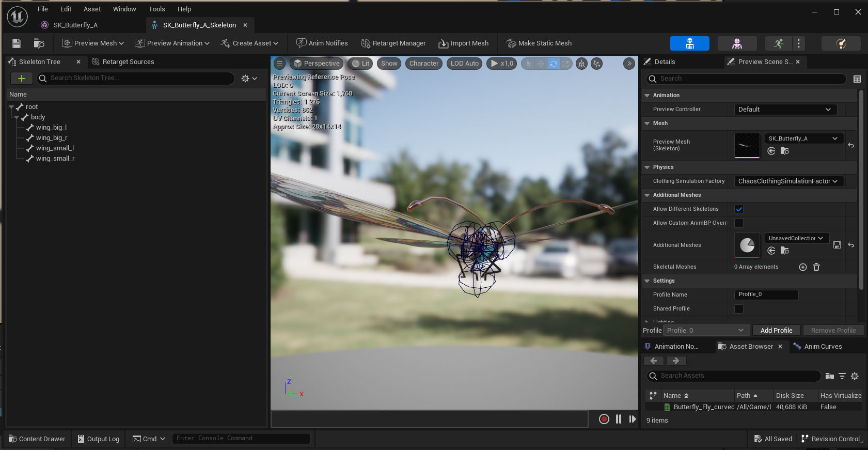Click the Browse to asset icon in the toolbar
The width and height of the screenshot is (868, 450).
click(x=39, y=43)
